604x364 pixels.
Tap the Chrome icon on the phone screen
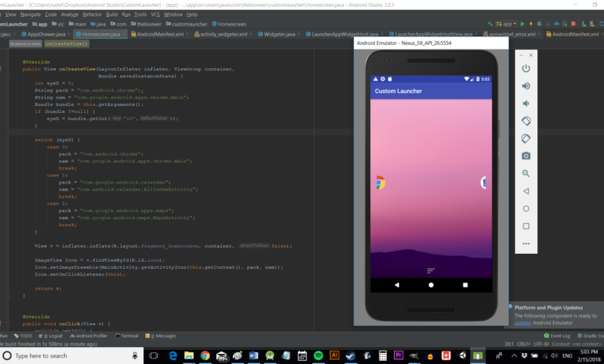click(x=379, y=183)
